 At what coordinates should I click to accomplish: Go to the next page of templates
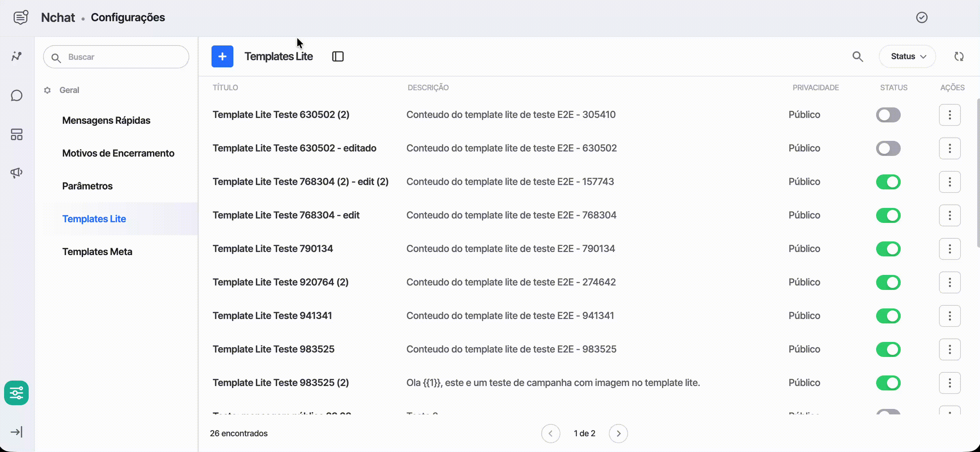[x=618, y=433]
